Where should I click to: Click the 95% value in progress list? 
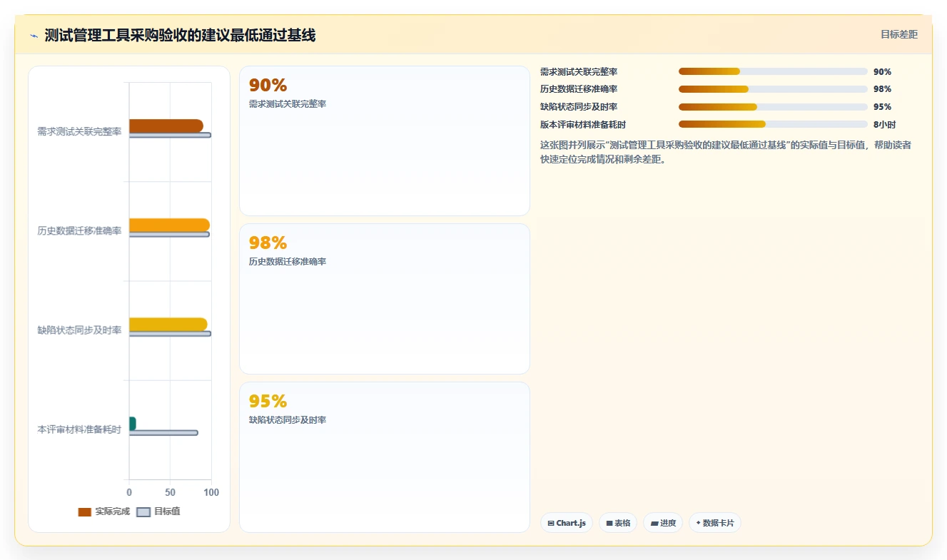[882, 107]
